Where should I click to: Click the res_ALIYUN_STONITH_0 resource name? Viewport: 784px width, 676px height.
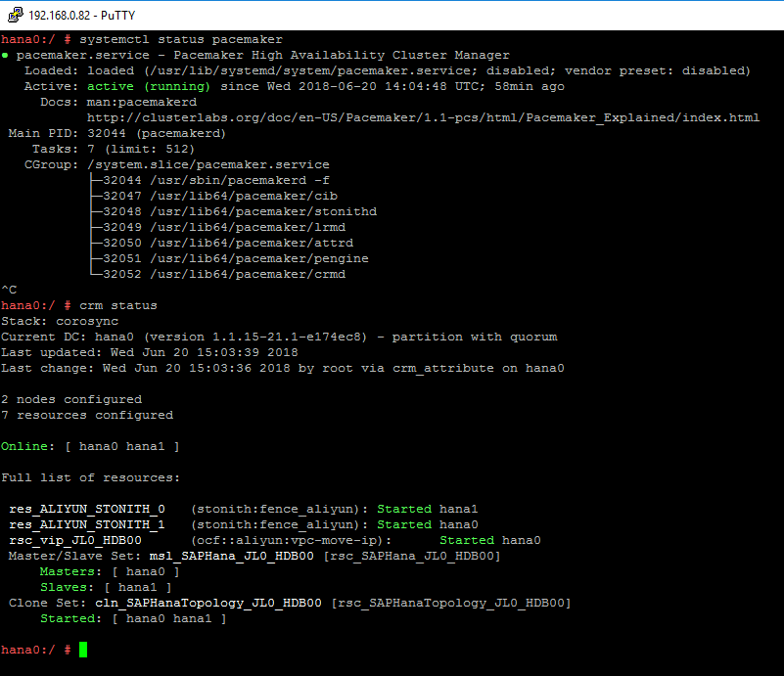point(87,509)
